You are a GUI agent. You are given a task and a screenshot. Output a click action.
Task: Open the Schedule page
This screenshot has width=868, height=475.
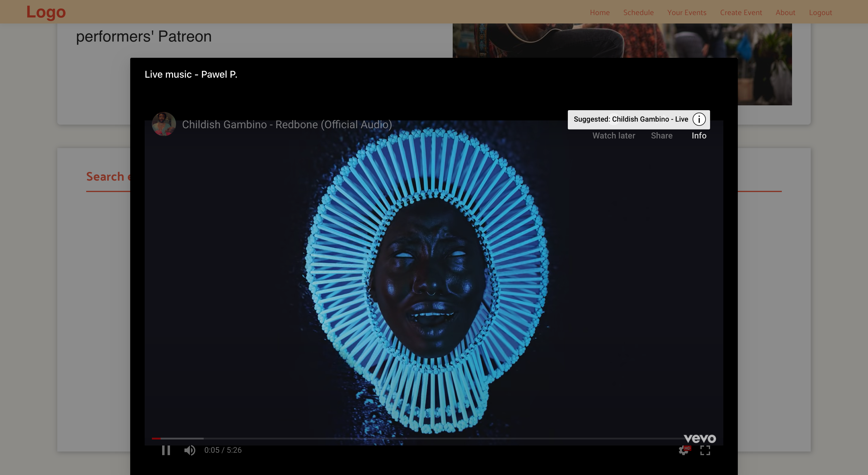638,12
